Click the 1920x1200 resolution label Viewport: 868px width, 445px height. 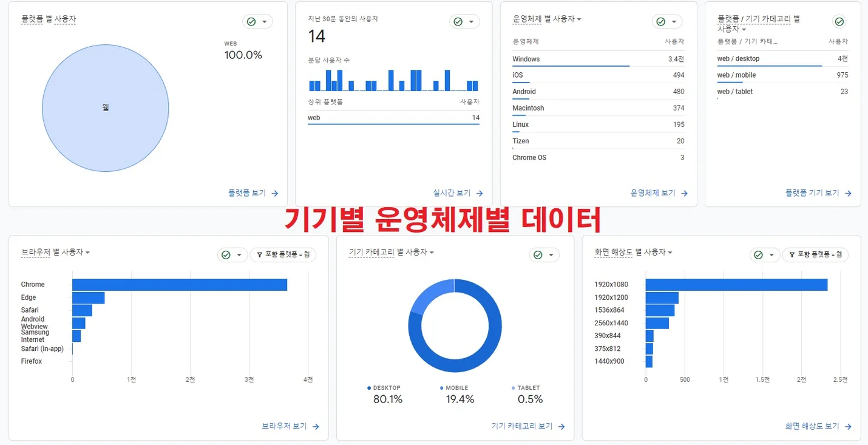pyautogui.click(x=611, y=297)
